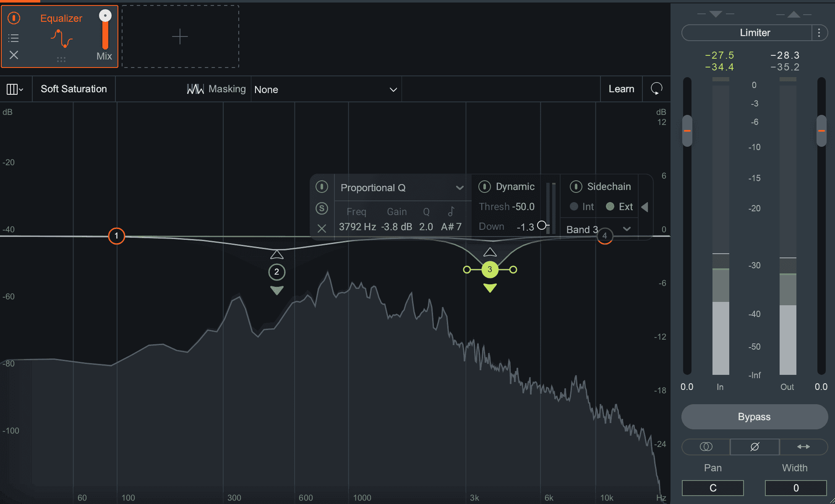The width and height of the screenshot is (835, 504).
Task: Click the output gain value 0.0
Action: click(x=821, y=387)
